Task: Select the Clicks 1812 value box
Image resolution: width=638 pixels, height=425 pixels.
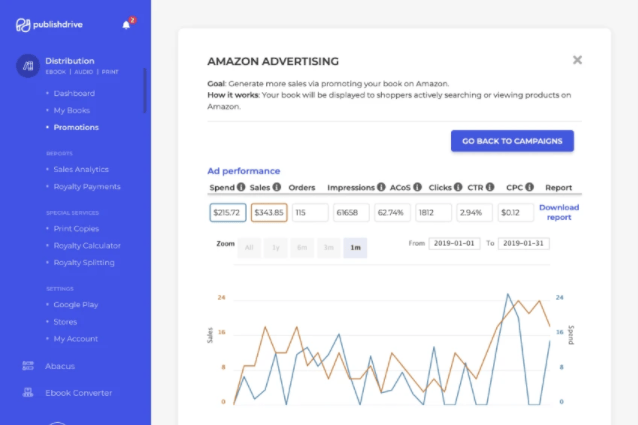Action: pyautogui.click(x=433, y=213)
